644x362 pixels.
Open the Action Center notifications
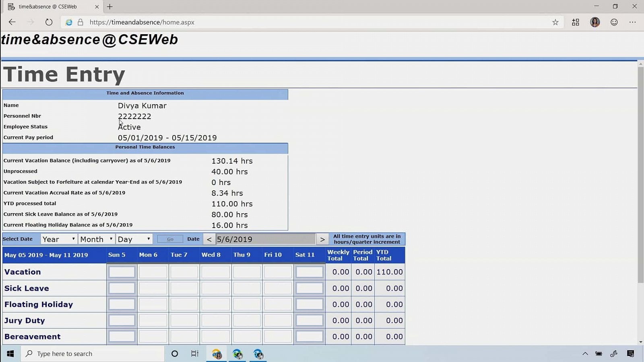(631, 354)
